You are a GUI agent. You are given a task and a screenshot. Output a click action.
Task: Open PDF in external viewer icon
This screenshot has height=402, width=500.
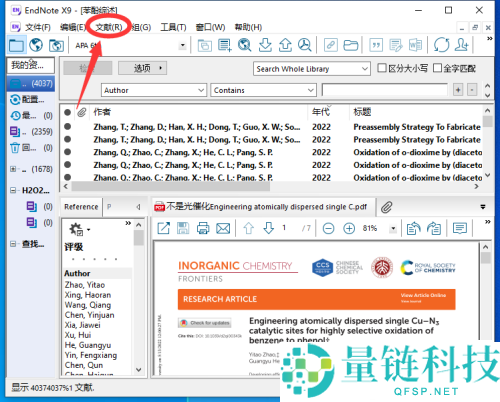(x=163, y=228)
